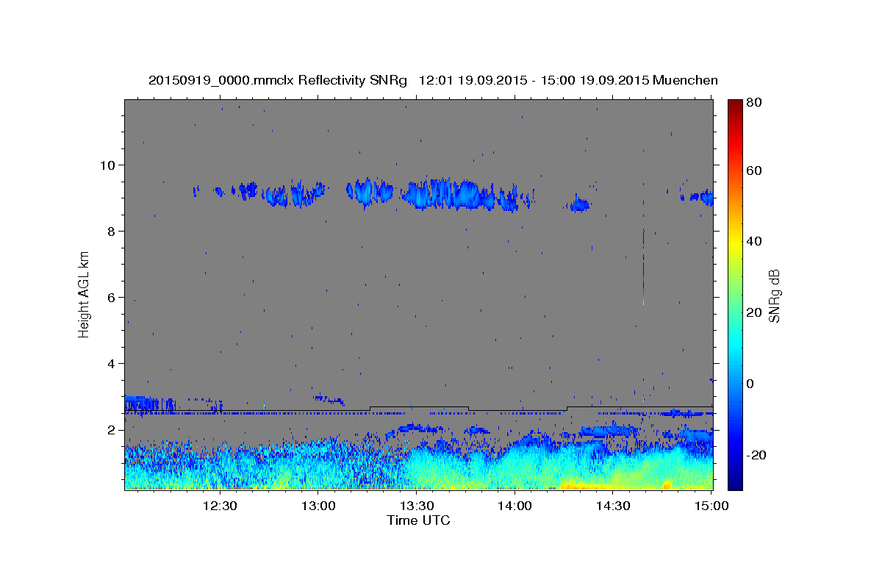Click the colorbar value 60
Image resolution: width=882 pixels, height=588 pixels.
click(756, 170)
